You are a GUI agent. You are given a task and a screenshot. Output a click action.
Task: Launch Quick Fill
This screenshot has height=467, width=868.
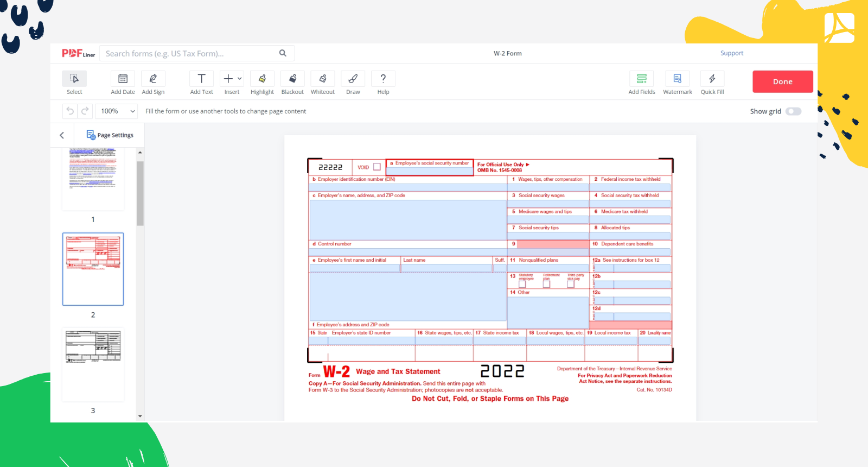tap(712, 79)
